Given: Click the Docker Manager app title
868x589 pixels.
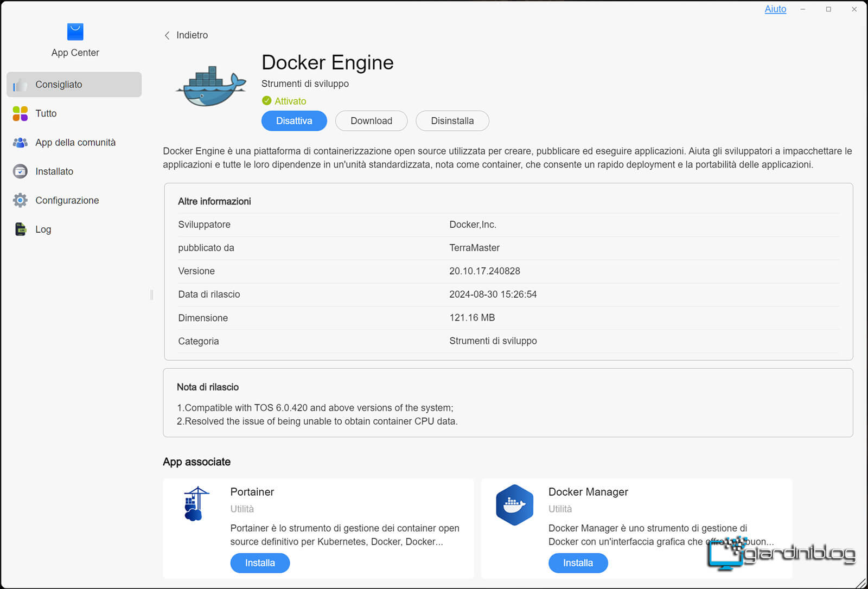Looking at the screenshot, I should click(x=588, y=492).
